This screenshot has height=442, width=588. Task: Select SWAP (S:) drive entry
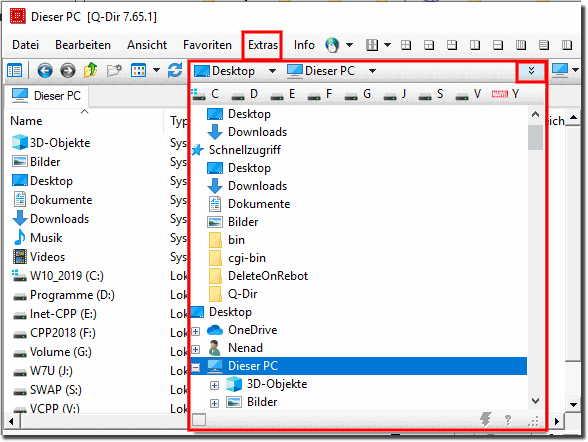[x=56, y=390]
